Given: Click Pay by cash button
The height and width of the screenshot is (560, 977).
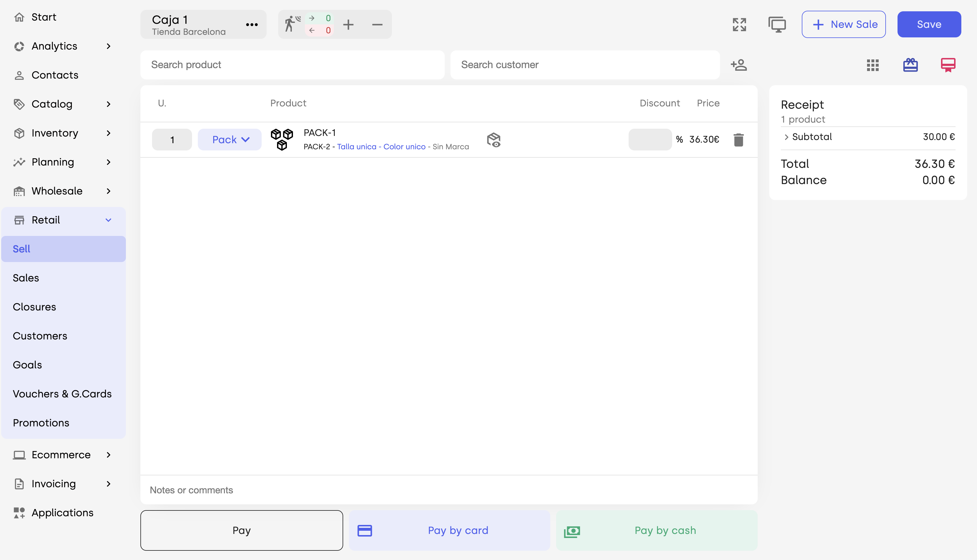Looking at the screenshot, I should [656, 530].
